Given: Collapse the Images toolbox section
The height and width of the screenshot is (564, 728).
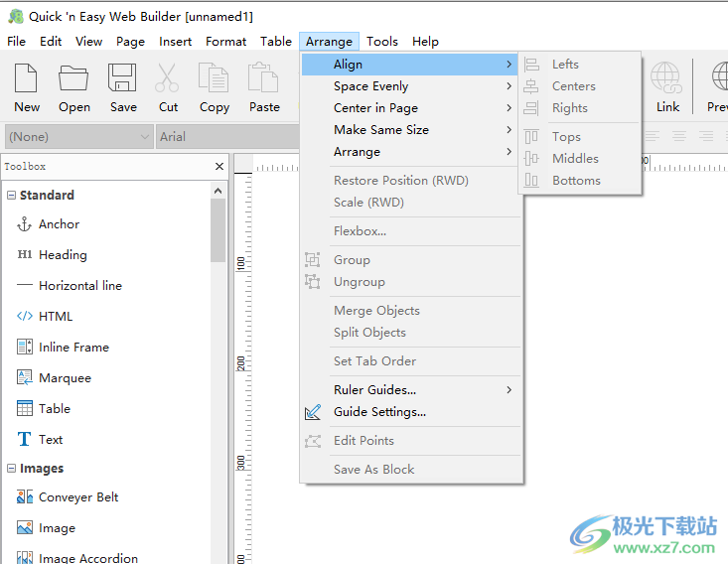Looking at the screenshot, I should click(11, 469).
